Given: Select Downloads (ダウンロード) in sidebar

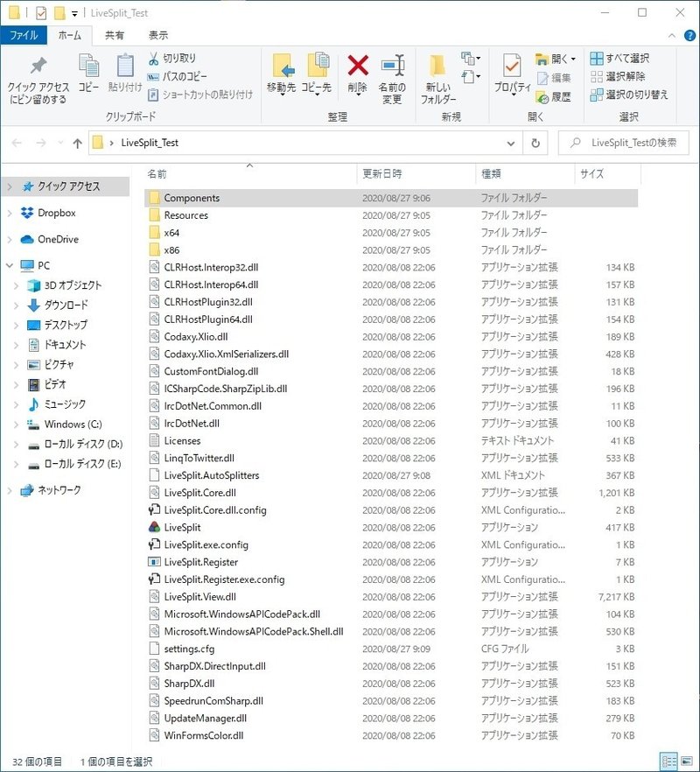Looking at the screenshot, I should pos(66,305).
